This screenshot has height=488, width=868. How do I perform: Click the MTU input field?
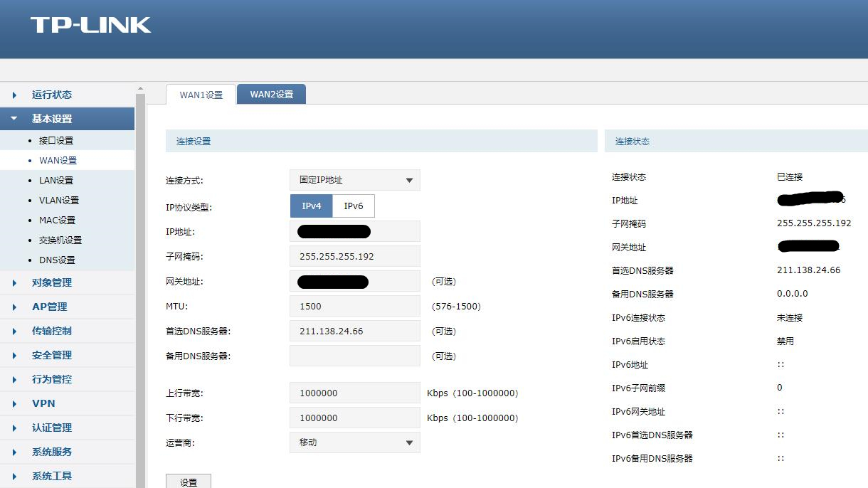click(354, 306)
